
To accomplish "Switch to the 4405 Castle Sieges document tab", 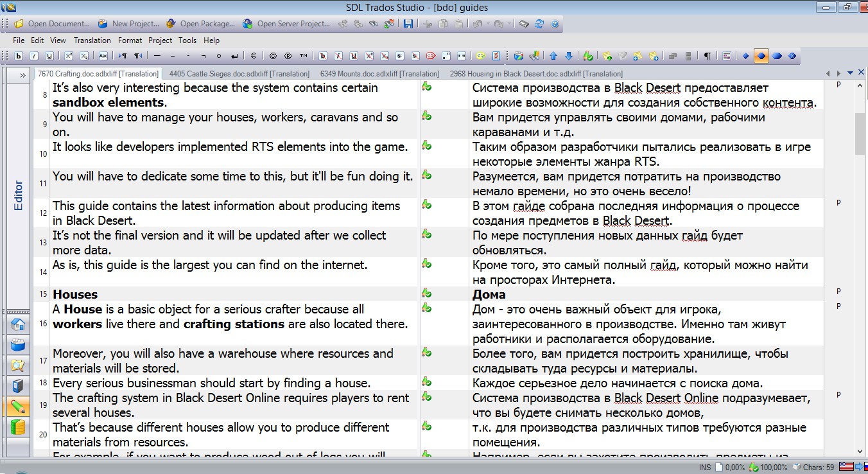I will (239, 74).
